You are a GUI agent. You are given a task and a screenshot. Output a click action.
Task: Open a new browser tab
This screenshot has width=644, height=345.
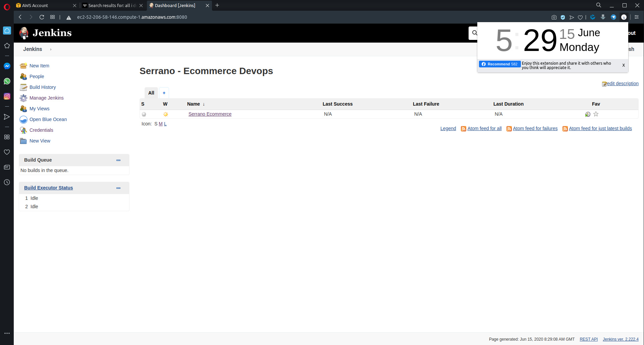(x=217, y=5)
